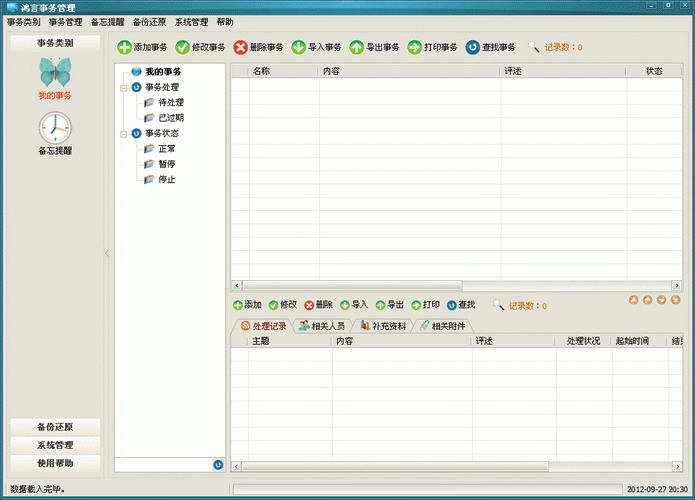695x500 pixels.
Task: Select 暂停 status tree item
Action: coord(167,164)
